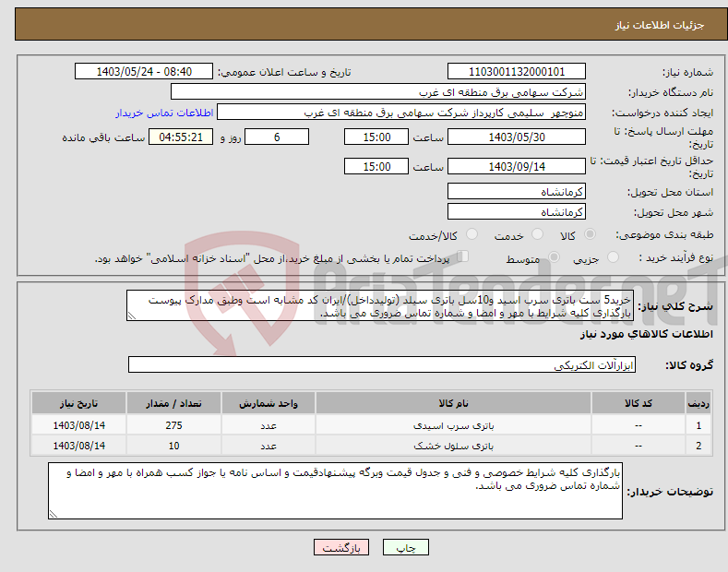Click the resize handle of description textarea
The width and height of the screenshot is (728, 572).
coord(132,316)
